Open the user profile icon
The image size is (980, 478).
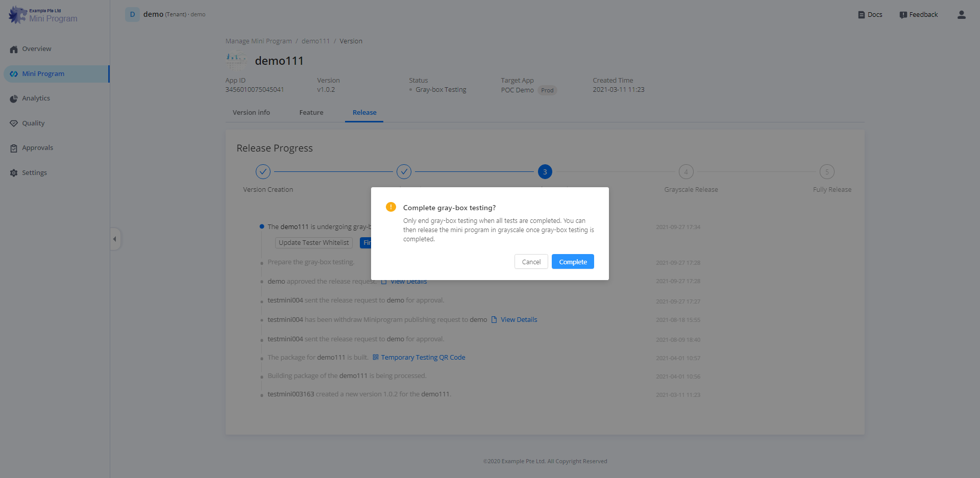[961, 15]
